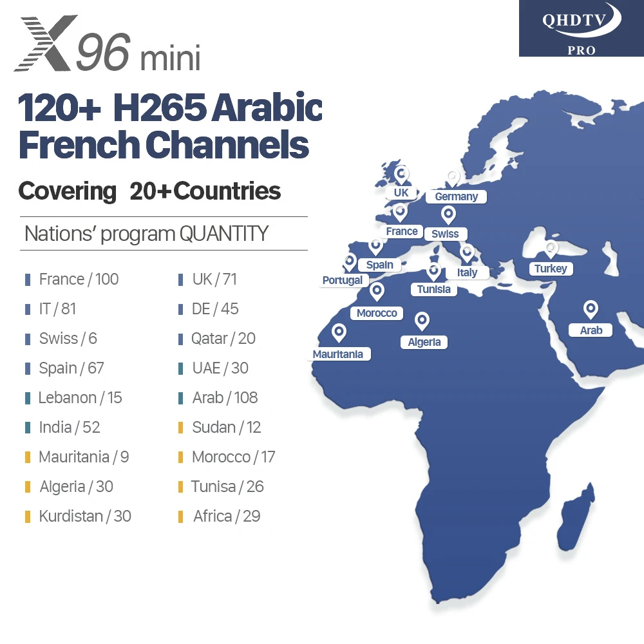The image size is (644, 644).
Task: Click the X96 mini logo
Action: click(108, 44)
